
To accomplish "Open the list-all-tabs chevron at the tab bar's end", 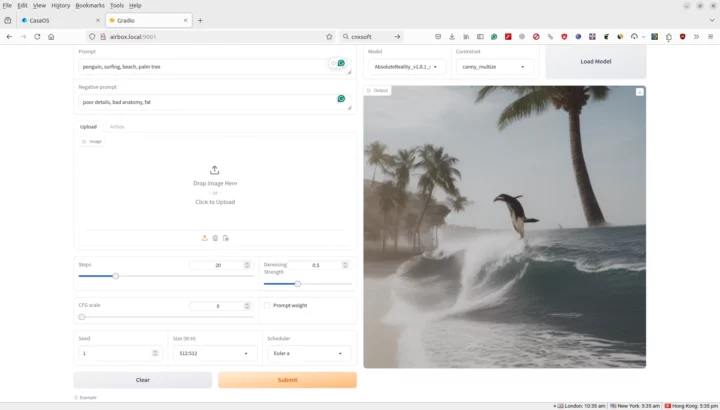I will click(x=712, y=20).
